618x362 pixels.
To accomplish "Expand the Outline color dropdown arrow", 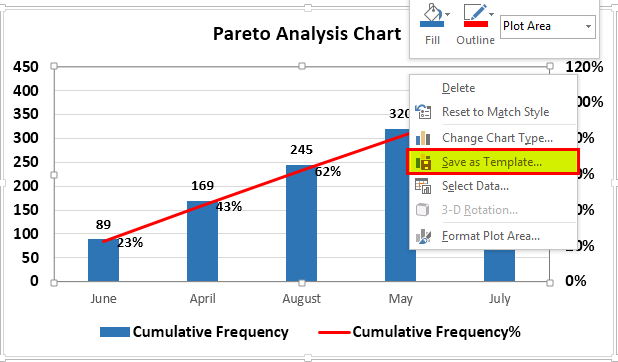I will [x=491, y=14].
